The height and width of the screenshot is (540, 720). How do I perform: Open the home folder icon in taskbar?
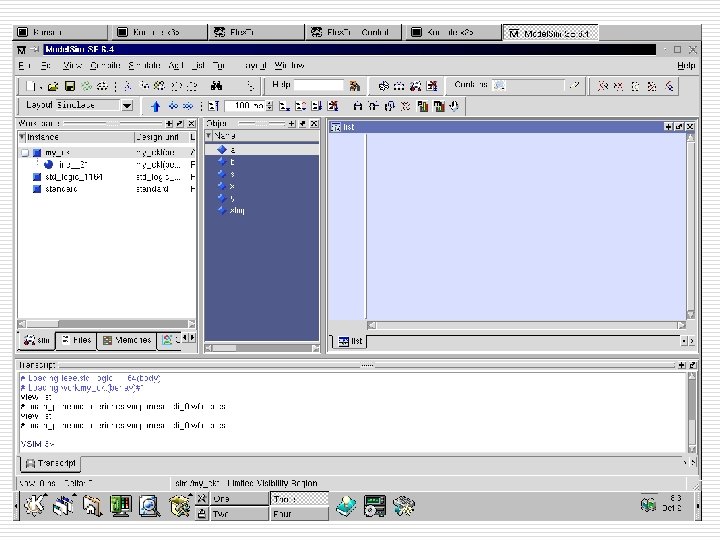pyautogui.click(x=92, y=506)
